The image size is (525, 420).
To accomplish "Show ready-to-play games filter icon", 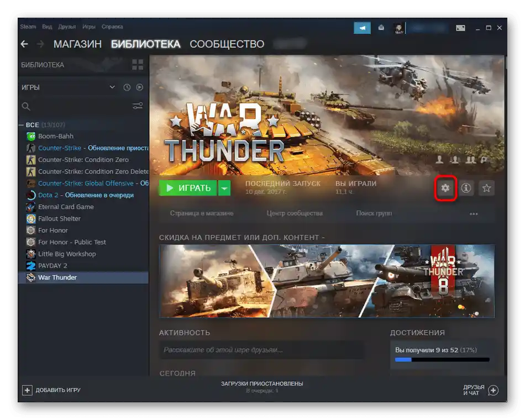I will point(140,87).
